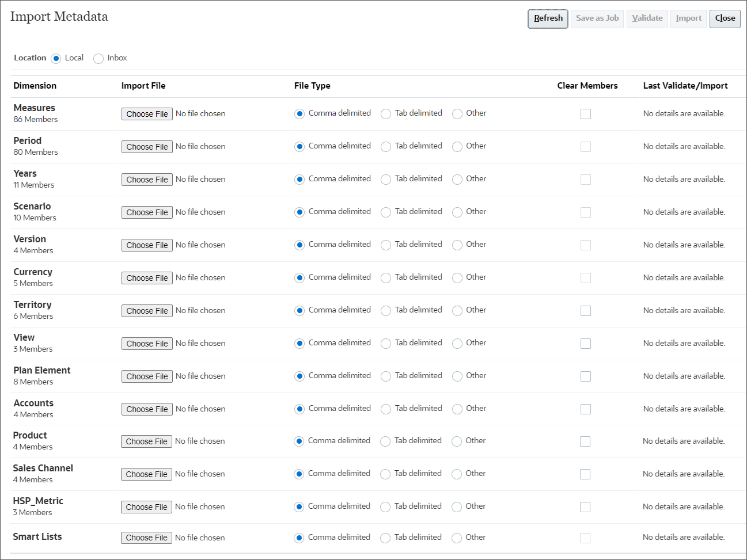
Task: Select the Local location option
Action: click(x=56, y=58)
